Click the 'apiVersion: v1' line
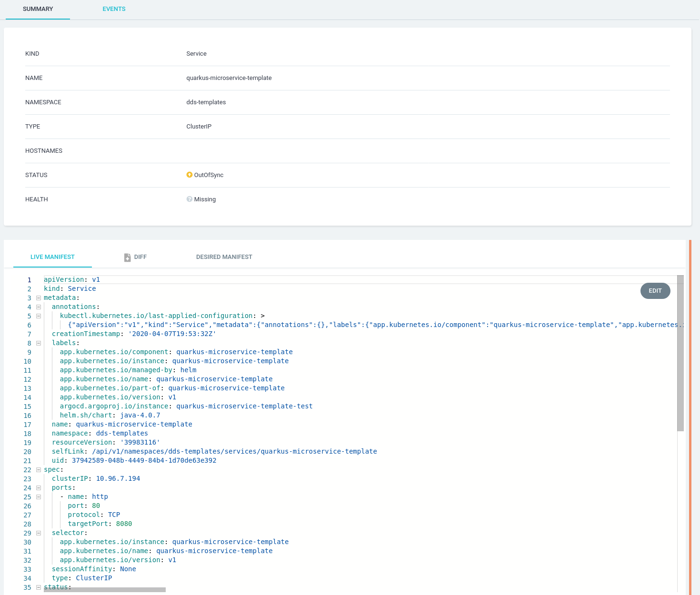Viewport: 700px width, 595px height. click(x=72, y=280)
